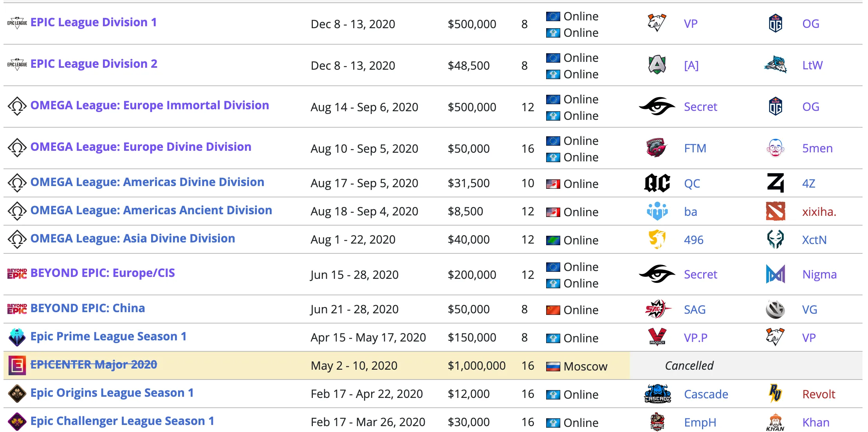Click the Epic Prime League tournament icon
The height and width of the screenshot is (432, 868).
pos(17,337)
